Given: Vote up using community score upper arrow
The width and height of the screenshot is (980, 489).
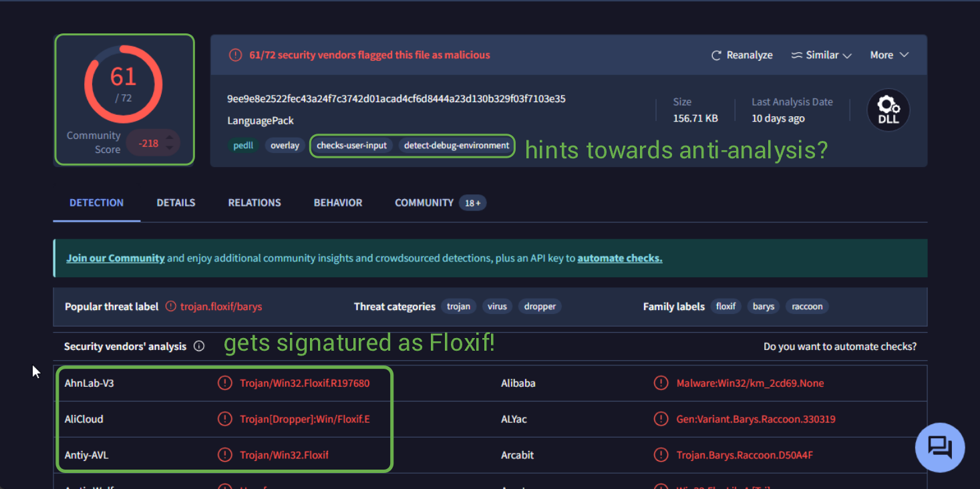Looking at the screenshot, I should click(x=170, y=138).
